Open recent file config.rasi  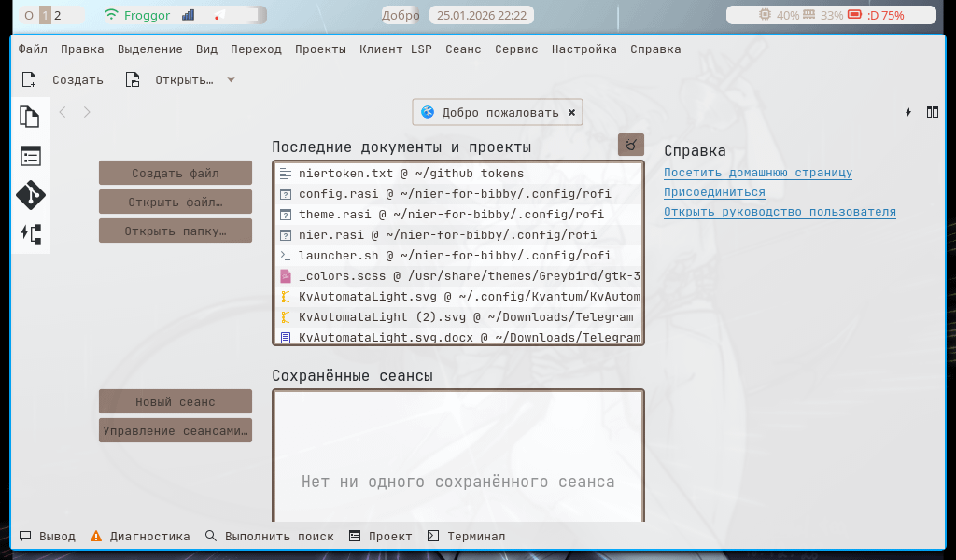(x=458, y=194)
